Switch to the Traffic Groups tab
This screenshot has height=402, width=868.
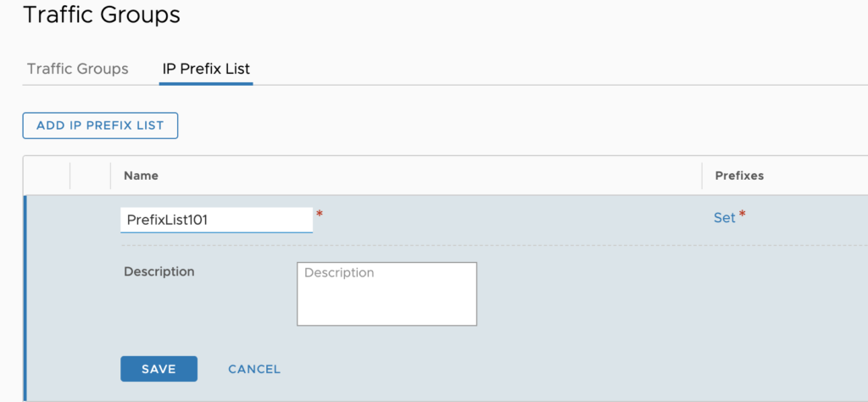click(78, 69)
